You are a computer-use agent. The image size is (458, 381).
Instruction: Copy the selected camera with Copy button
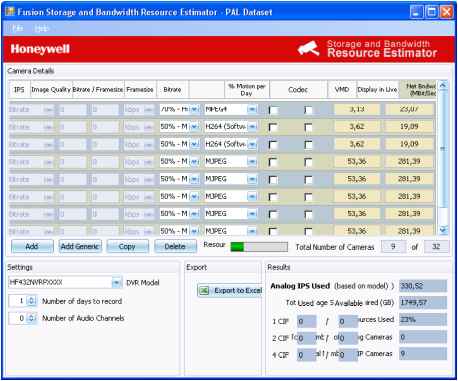pos(127,247)
